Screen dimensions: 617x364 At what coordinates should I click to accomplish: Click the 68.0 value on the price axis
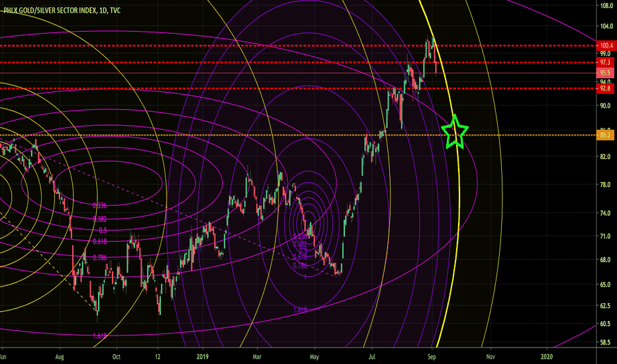click(606, 260)
